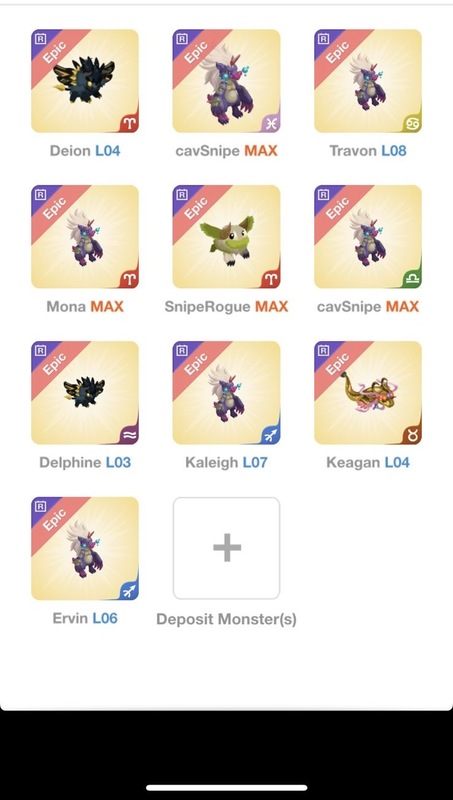Tap the Libra zodiac icon on cavSnipe
453x800 pixels.
(x=412, y=280)
